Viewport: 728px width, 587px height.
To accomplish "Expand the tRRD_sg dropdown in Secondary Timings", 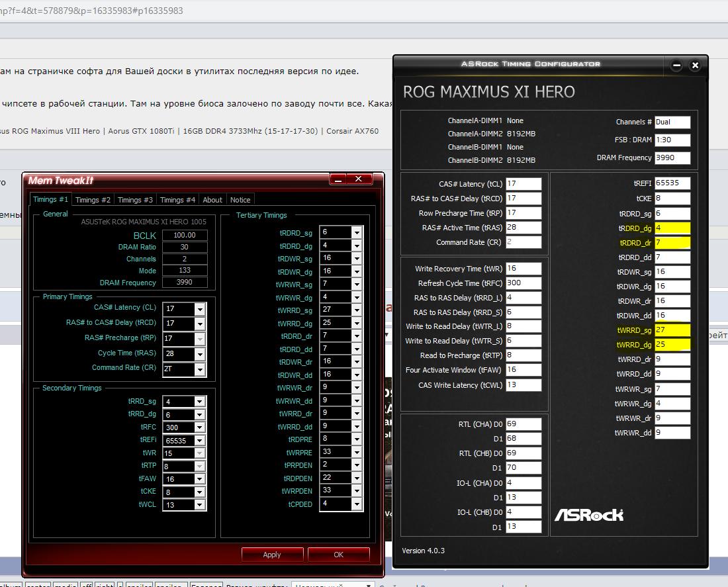I will 200,401.
